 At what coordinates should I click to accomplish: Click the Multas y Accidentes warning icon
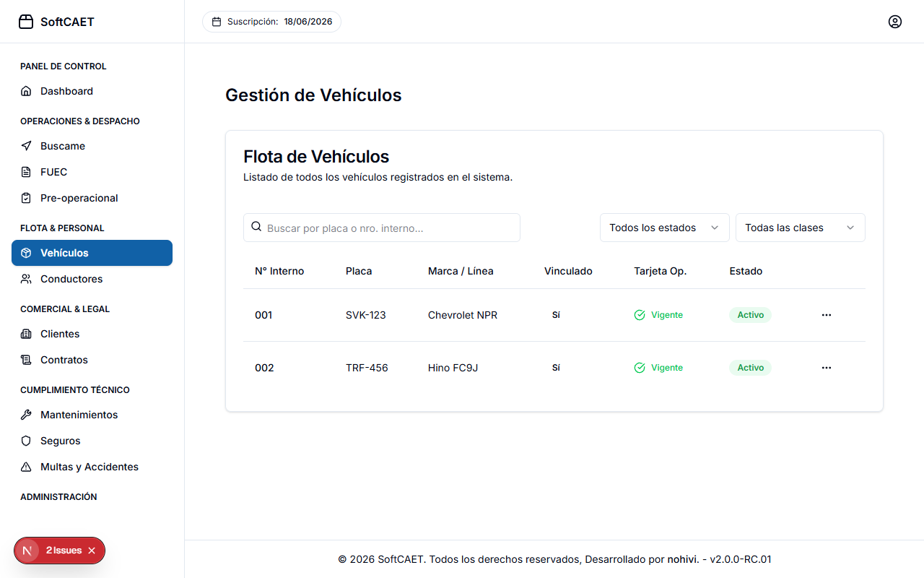point(26,467)
